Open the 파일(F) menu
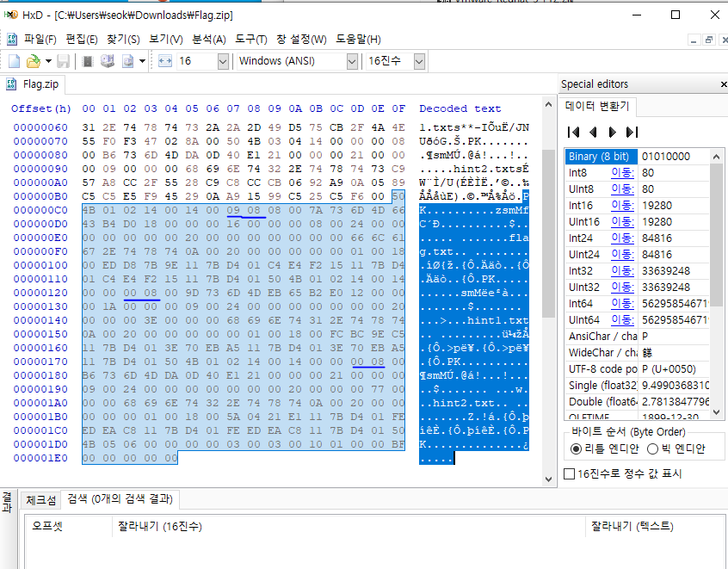Screen dimensions: 728x569 40,40
